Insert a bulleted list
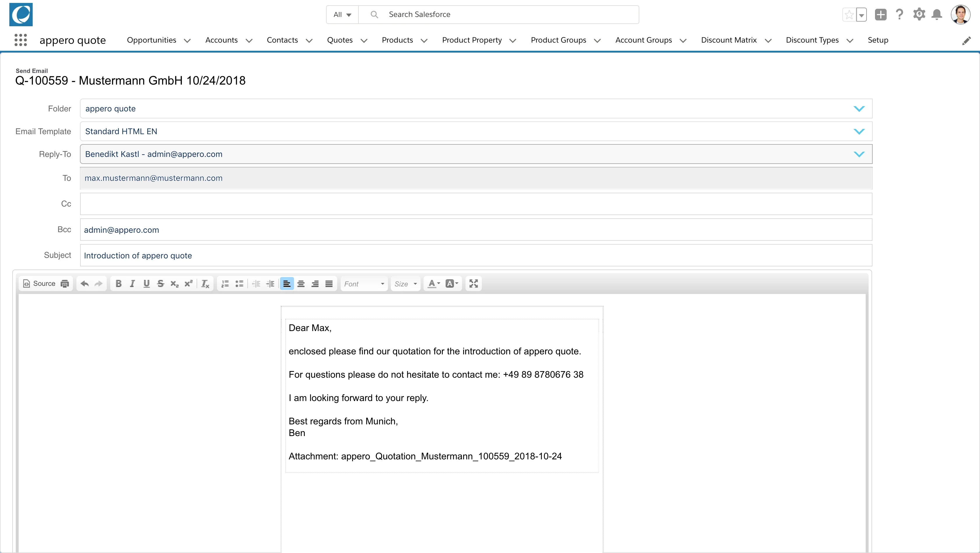980x553 pixels. pyautogui.click(x=239, y=283)
